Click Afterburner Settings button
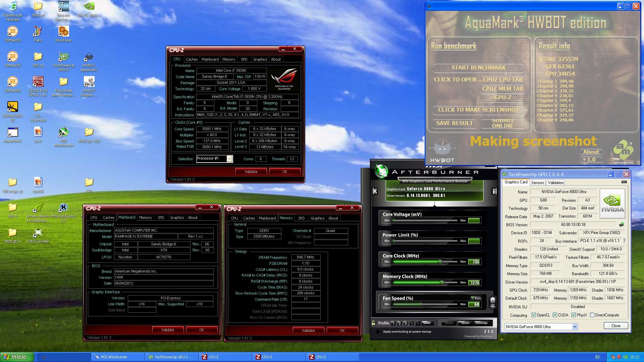Image resolution: width=644 pixels, height=362 pixels. [481, 323]
